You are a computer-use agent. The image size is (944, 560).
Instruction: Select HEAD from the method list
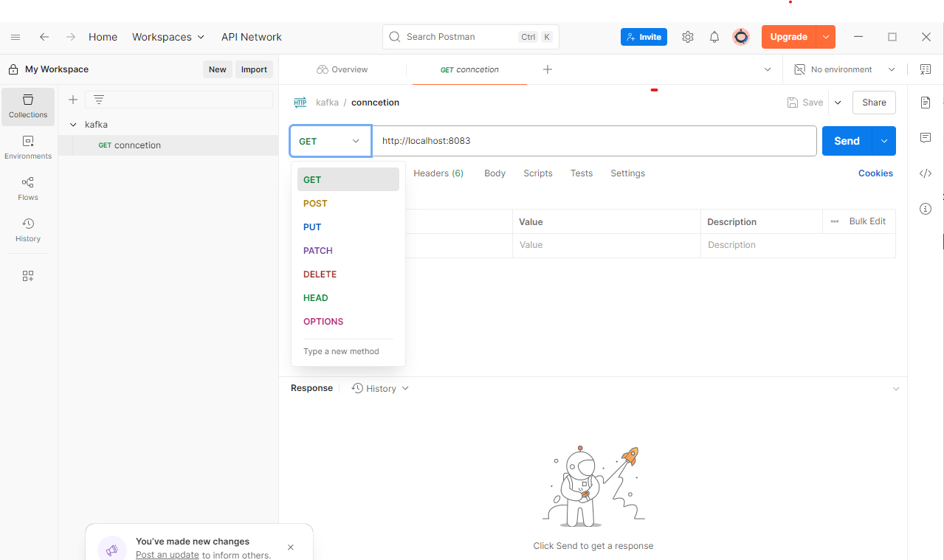pyautogui.click(x=348, y=297)
